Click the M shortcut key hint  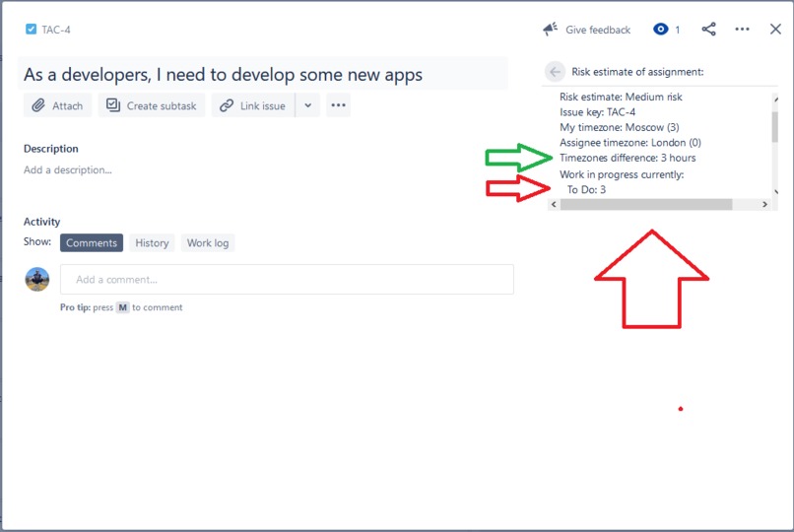pos(122,307)
